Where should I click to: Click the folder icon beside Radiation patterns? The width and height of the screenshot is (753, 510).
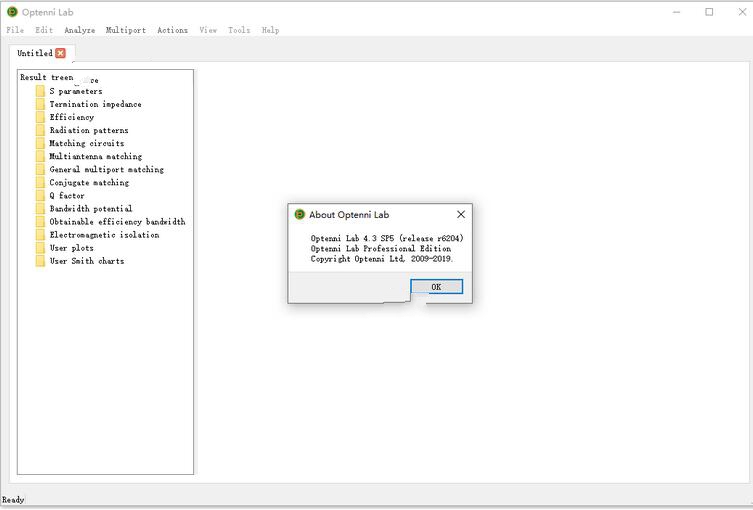(x=40, y=130)
